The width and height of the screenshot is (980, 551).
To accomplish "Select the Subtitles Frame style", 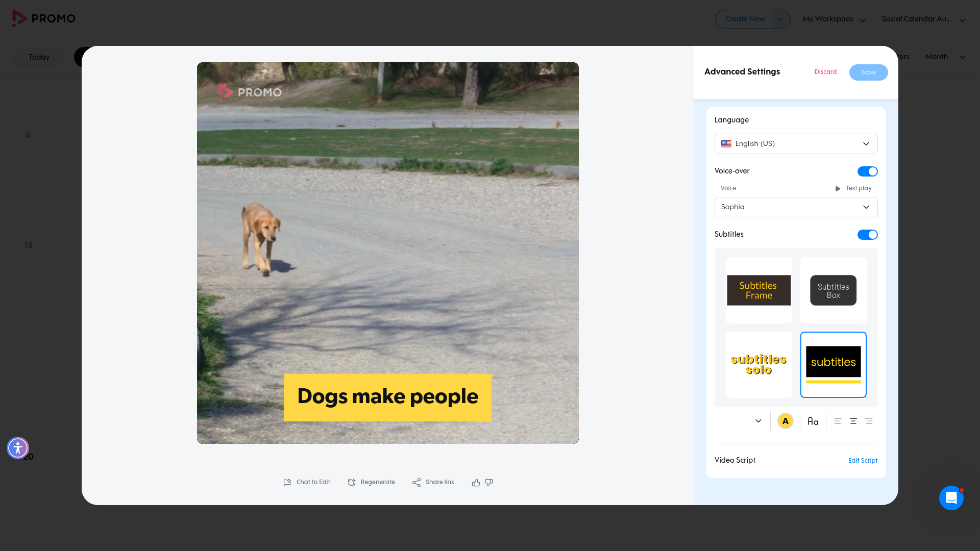I will (x=759, y=290).
